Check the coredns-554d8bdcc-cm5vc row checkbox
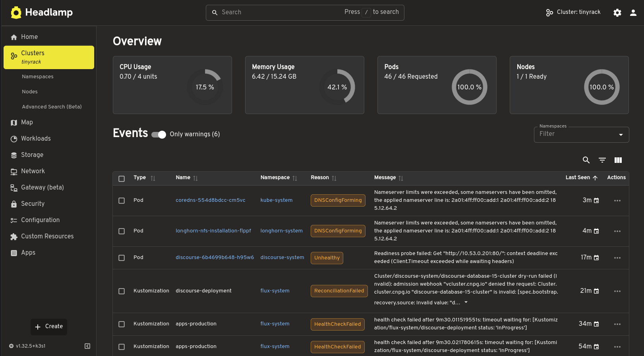Screen dimensions: 644x356 point(122,201)
